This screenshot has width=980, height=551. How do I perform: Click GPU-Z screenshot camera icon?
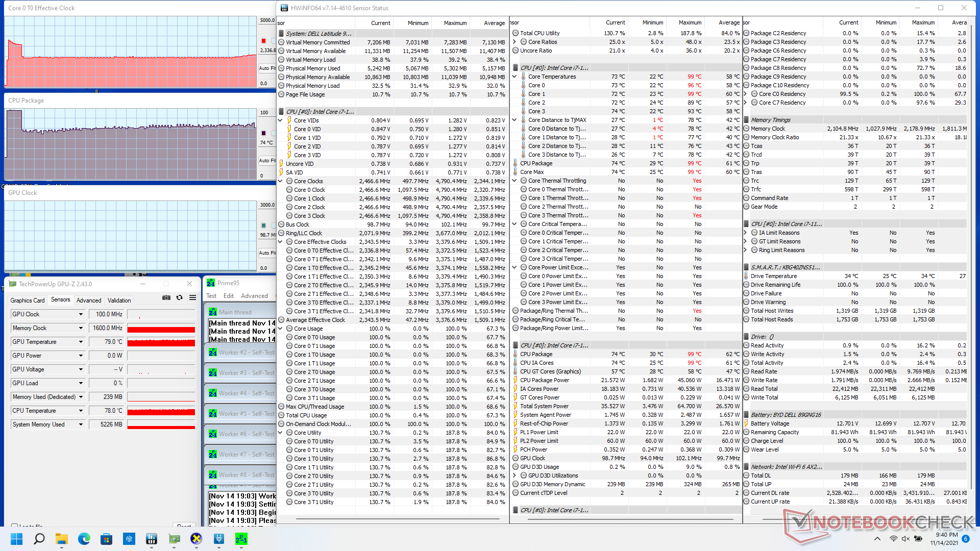point(166,297)
